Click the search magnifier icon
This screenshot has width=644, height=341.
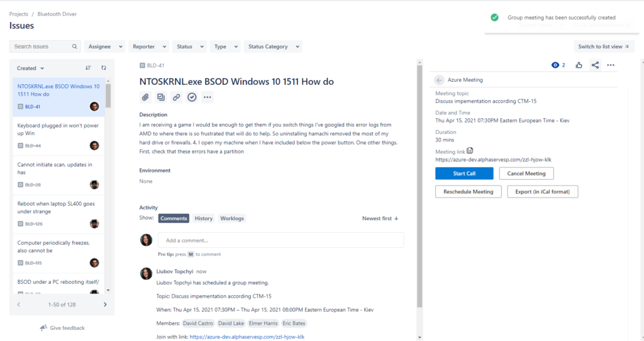(x=74, y=47)
